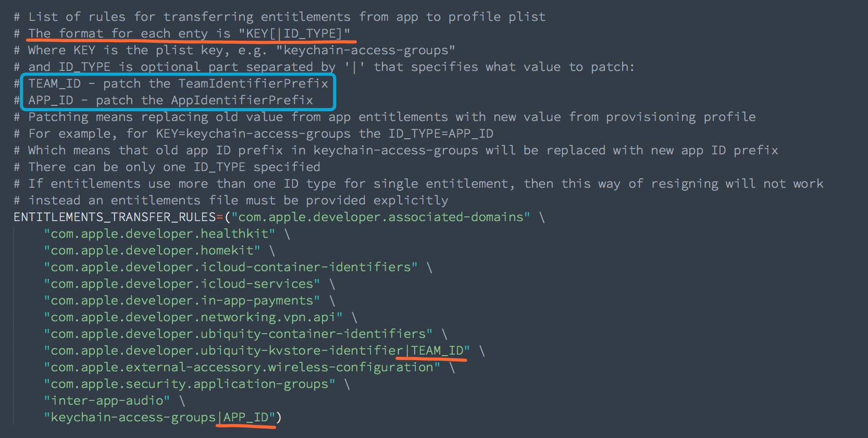This screenshot has height=438, width=868.
Task: Click the boxed TEAM_ID TeamIdentifierPrefix comment
Action: 178,83
